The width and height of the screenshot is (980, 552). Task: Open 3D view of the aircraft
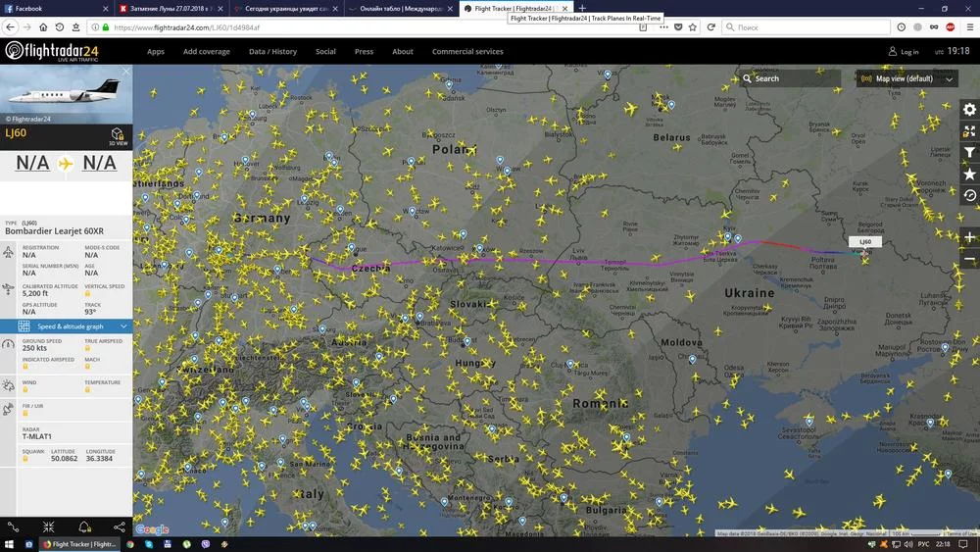(118, 135)
